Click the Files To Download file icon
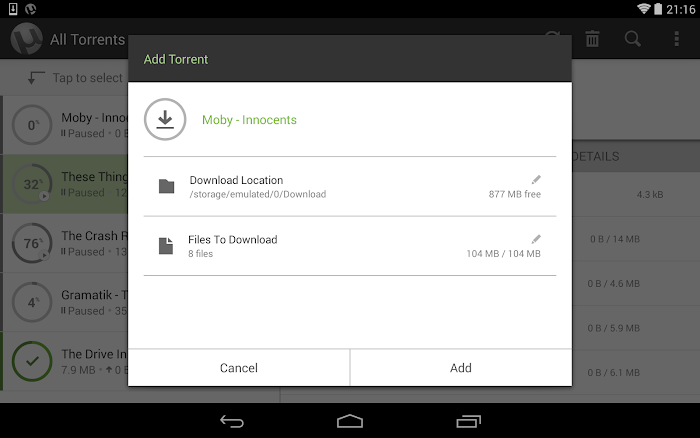The image size is (700, 438). tap(166, 246)
